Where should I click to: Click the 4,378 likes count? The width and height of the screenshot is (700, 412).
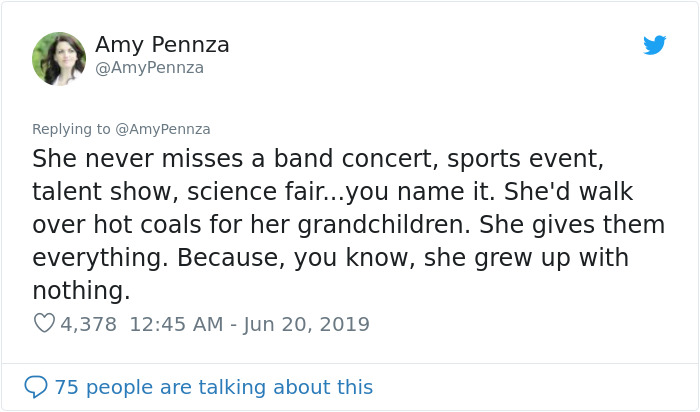tap(89, 324)
